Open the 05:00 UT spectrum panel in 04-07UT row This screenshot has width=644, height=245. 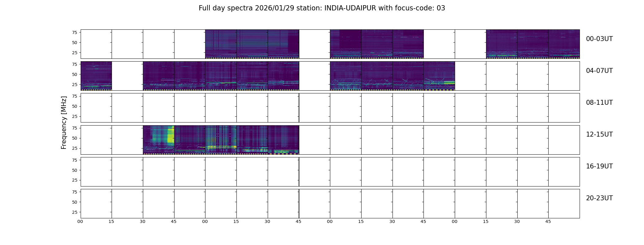coord(221,76)
